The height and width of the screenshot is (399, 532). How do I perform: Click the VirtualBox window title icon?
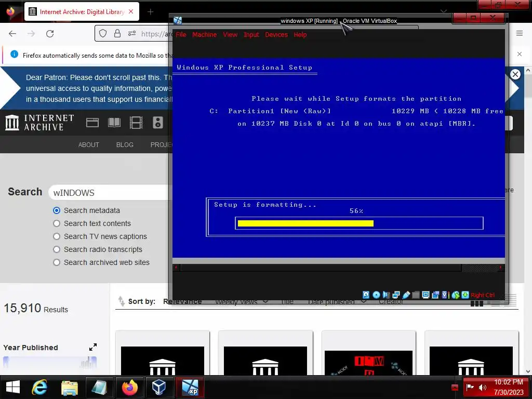pyautogui.click(x=178, y=21)
